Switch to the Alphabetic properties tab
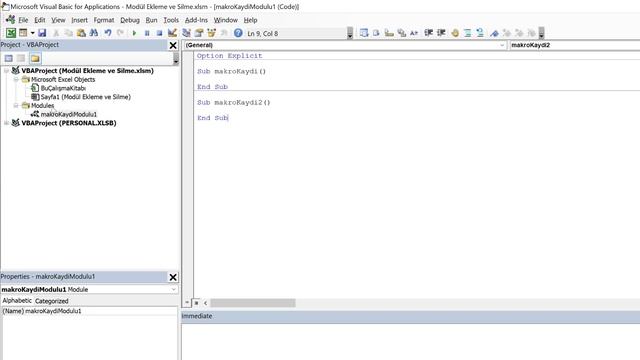The width and height of the screenshot is (640, 360). coord(17,301)
